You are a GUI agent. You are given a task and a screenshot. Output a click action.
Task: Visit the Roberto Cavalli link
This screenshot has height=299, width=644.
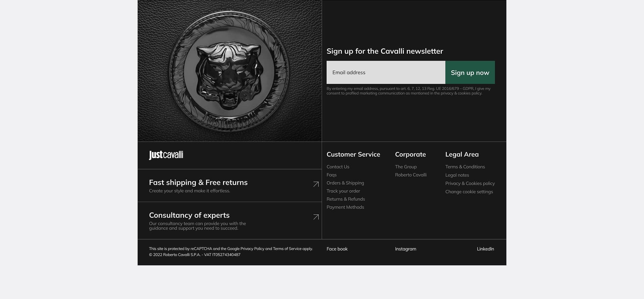click(x=411, y=175)
